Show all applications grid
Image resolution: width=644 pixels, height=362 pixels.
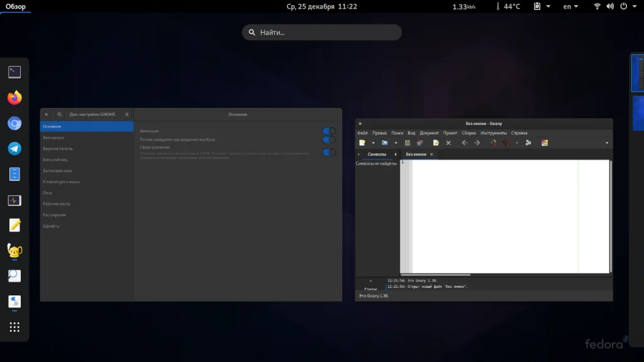(14, 327)
